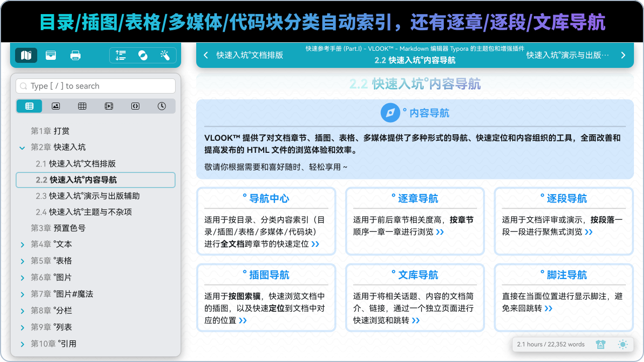Click previous chapter link 快速入坑°文档排版
The image size is (644, 362).
[250, 55]
